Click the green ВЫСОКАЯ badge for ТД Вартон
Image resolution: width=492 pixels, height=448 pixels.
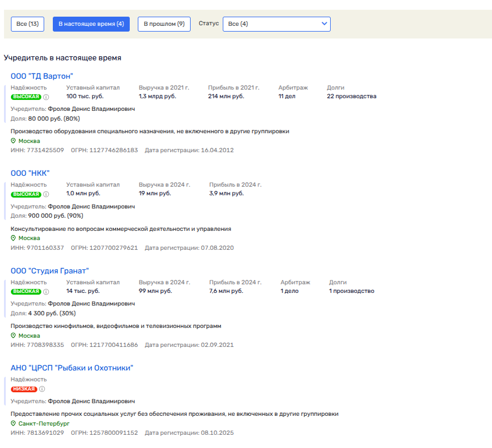click(x=26, y=96)
